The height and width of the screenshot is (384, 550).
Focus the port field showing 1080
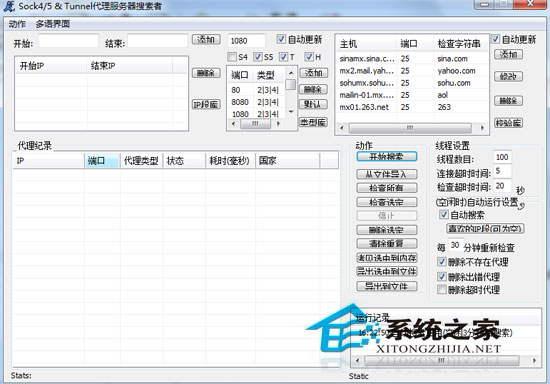point(246,41)
